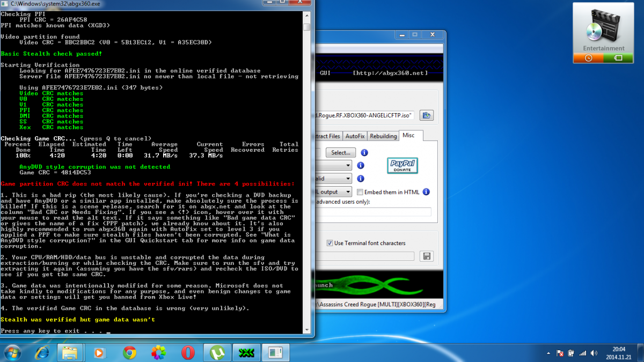Click the colorful pinwheel taskbar icon
644x362 pixels.
pos(159,352)
